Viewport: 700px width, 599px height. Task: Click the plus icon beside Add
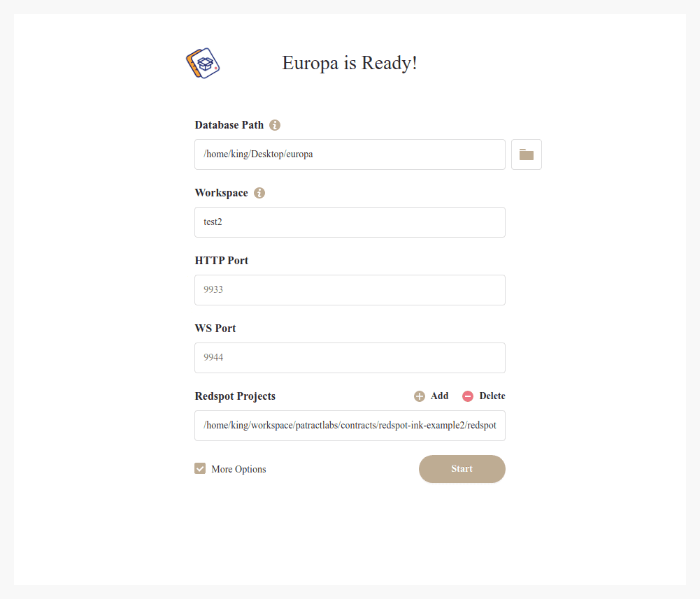point(420,396)
